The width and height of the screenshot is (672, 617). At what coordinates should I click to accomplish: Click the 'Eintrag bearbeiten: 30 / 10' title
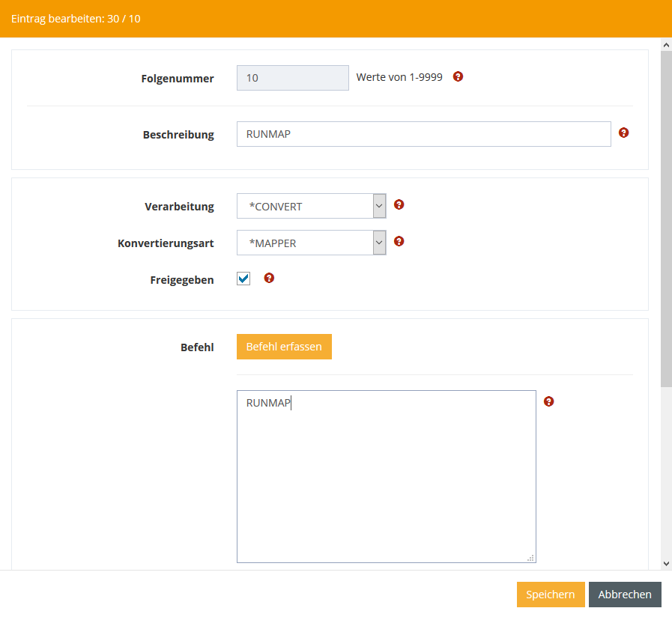(76, 19)
